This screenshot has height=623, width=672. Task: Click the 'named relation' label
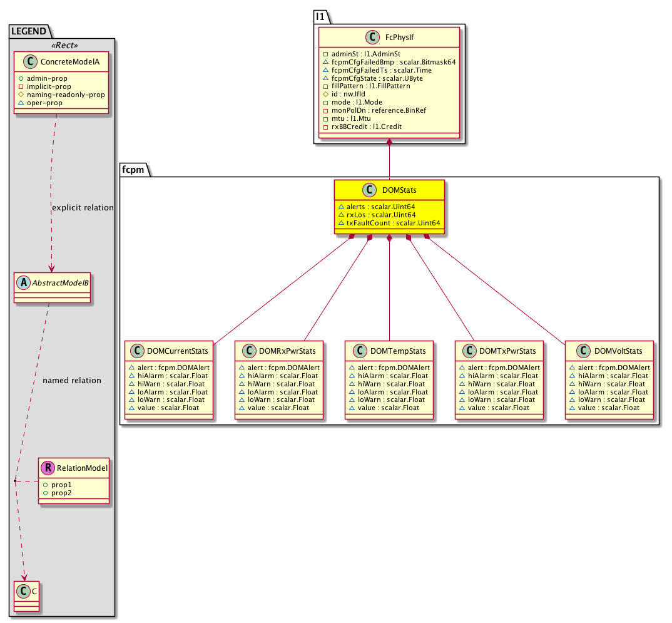tap(71, 380)
